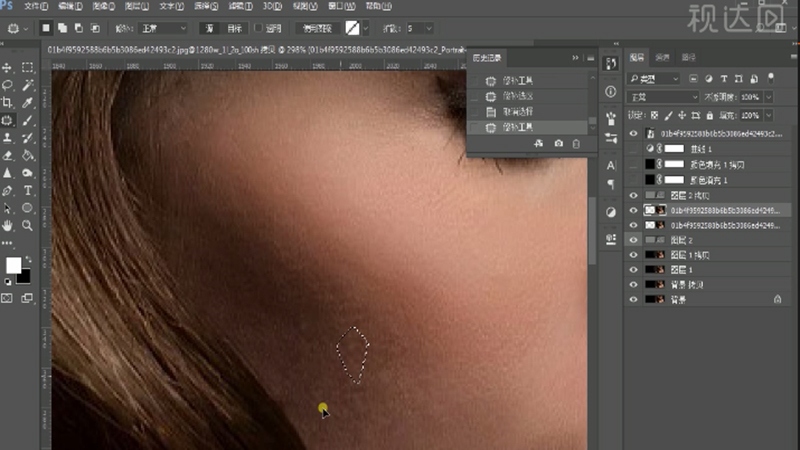
Task: Select the Paint Bucket tool
Action: tap(28, 156)
